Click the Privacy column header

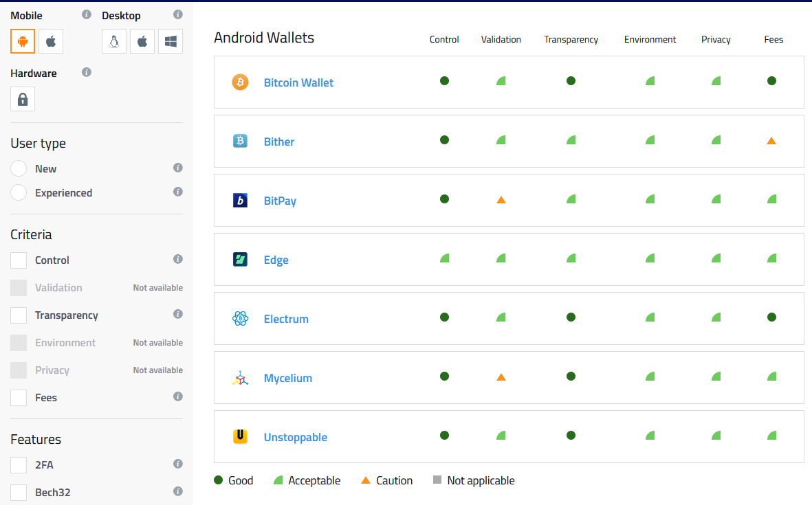coord(716,39)
